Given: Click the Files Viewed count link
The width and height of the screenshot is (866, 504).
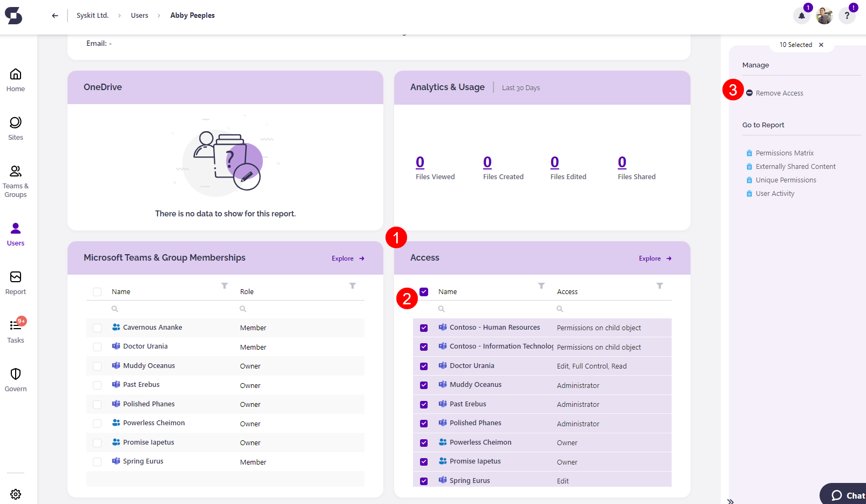Looking at the screenshot, I should (x=420, y=162).
